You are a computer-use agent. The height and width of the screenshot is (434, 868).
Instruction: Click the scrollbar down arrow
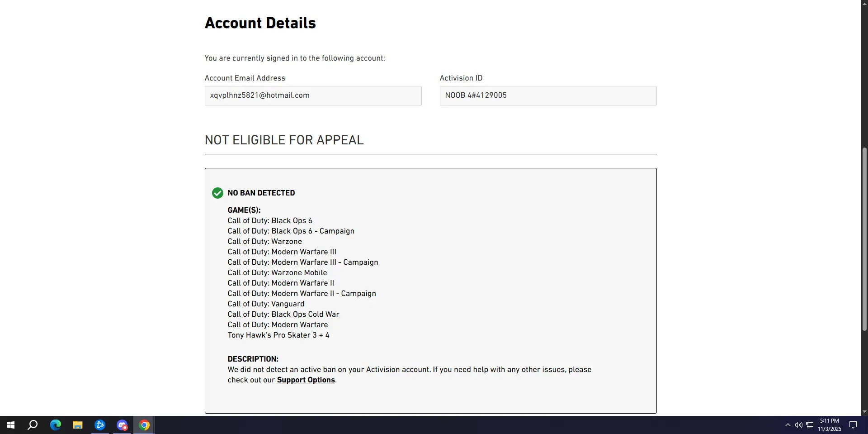tap(864, 412)
